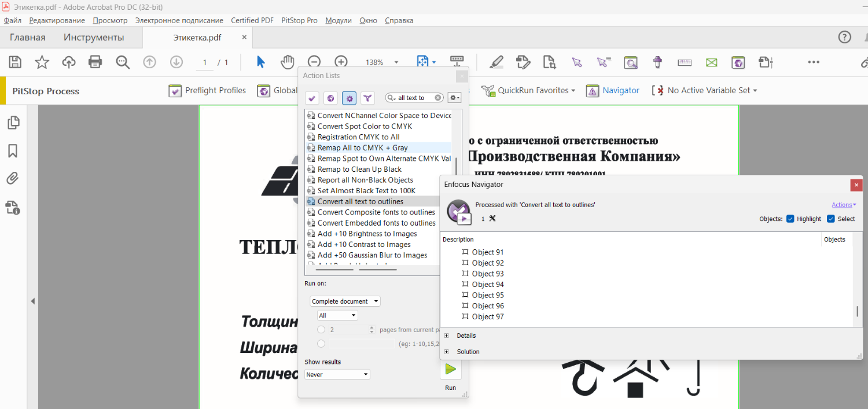Image resolution: width=868 pixels, height=409 pixels.
Task: Zoom out with the minus circle icon
Action: click(x=314, y=62)
